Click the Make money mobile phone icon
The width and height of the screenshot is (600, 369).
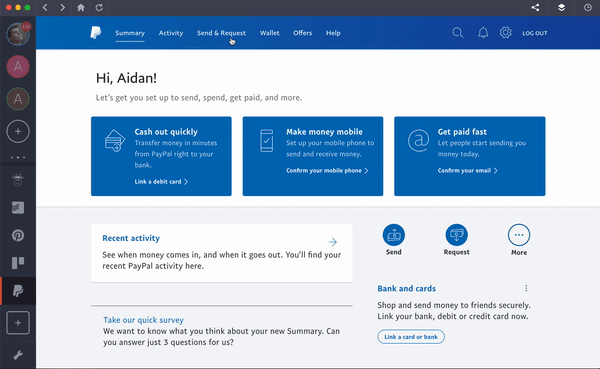(267, 140)
